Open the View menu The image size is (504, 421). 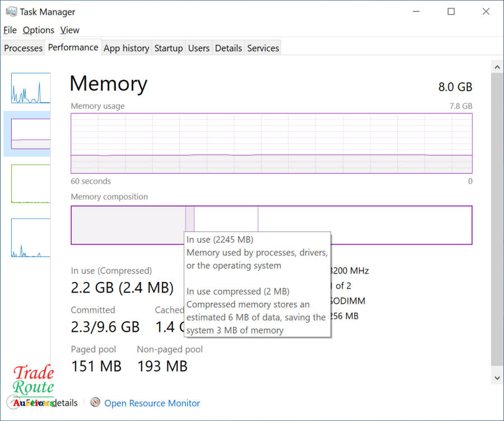[70, 30]
